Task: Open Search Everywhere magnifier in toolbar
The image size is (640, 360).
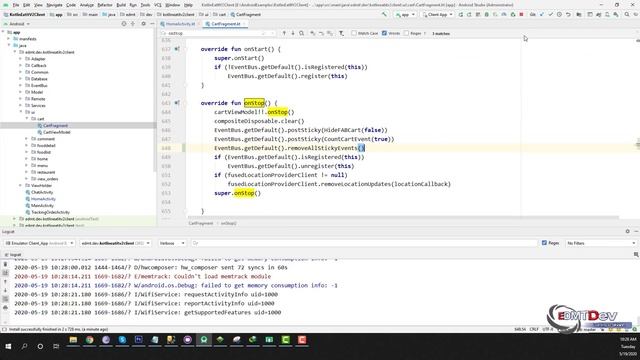Action: [x=627, y=14]
